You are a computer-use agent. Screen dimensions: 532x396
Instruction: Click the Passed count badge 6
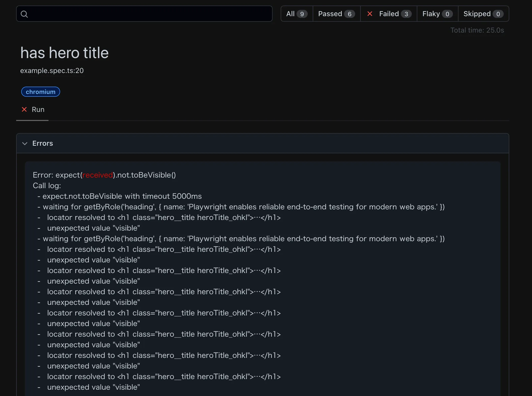click(x=350, y=14)
